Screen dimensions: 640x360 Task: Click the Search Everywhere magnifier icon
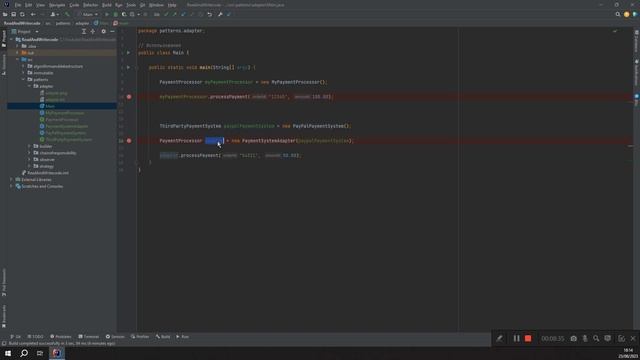click(x=618, y=14)
